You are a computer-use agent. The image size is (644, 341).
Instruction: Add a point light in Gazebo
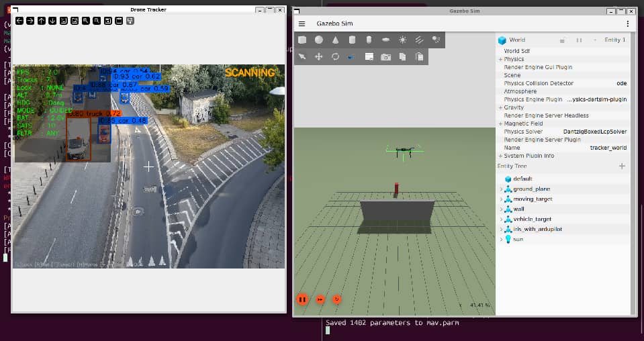[x=402, y=40]
